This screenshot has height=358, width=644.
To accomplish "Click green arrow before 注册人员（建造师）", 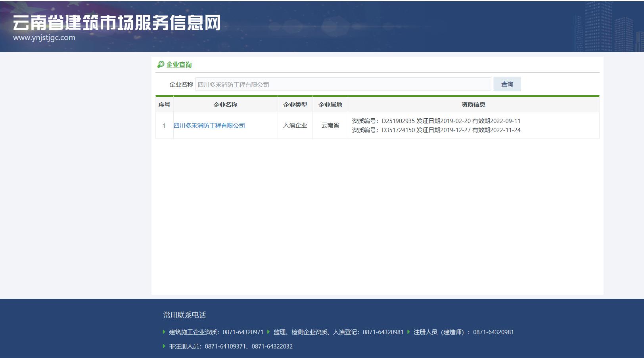I will 408,332.
